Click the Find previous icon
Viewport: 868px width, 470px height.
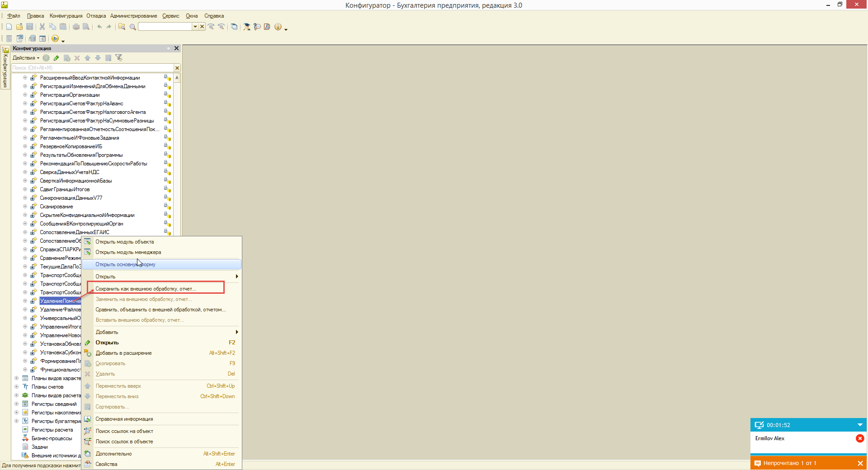pyautogui.click(x=222, y=27)
